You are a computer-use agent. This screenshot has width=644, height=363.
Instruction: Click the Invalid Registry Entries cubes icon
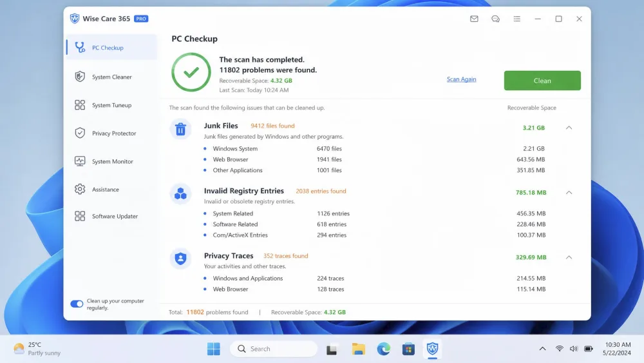pos(180,193)
